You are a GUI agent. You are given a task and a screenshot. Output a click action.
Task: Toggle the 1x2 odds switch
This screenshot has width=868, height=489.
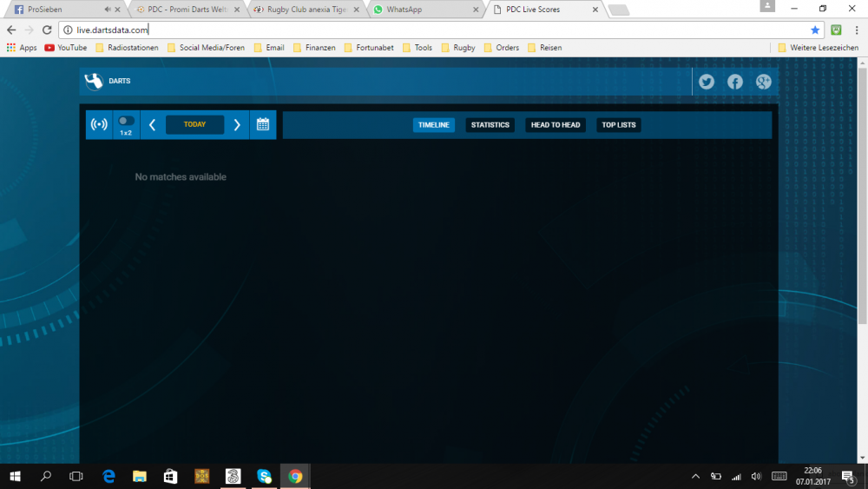coord(126,122)
